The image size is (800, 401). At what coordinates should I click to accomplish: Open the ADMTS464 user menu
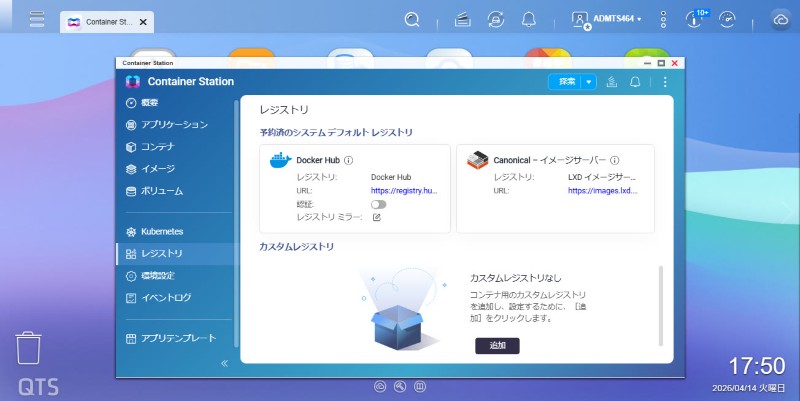[607, 19]
